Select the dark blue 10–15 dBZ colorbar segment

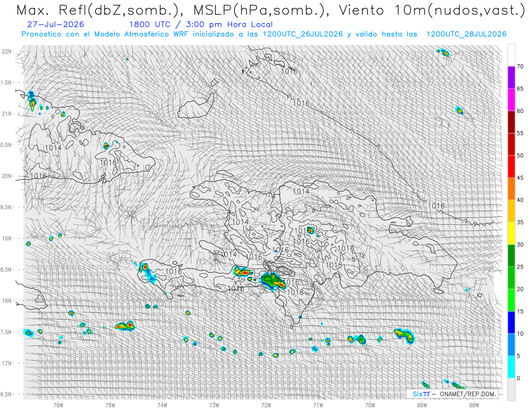click(511, 322)
